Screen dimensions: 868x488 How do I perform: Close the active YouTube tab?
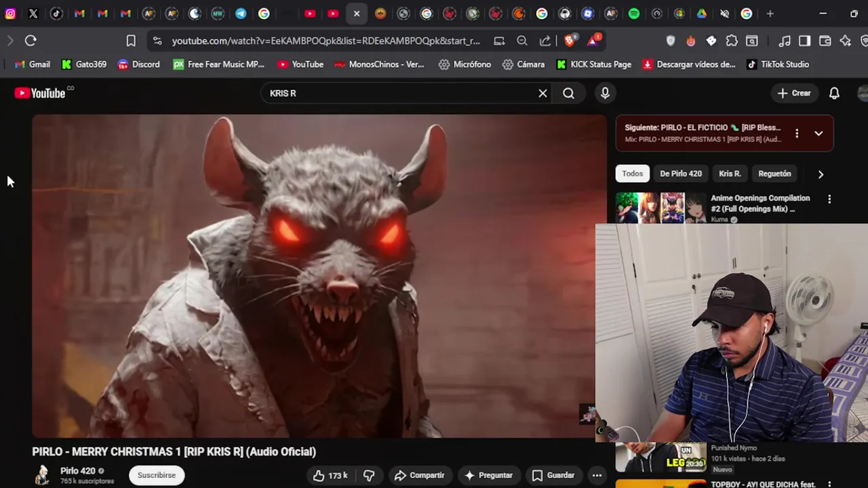(356, 14)
